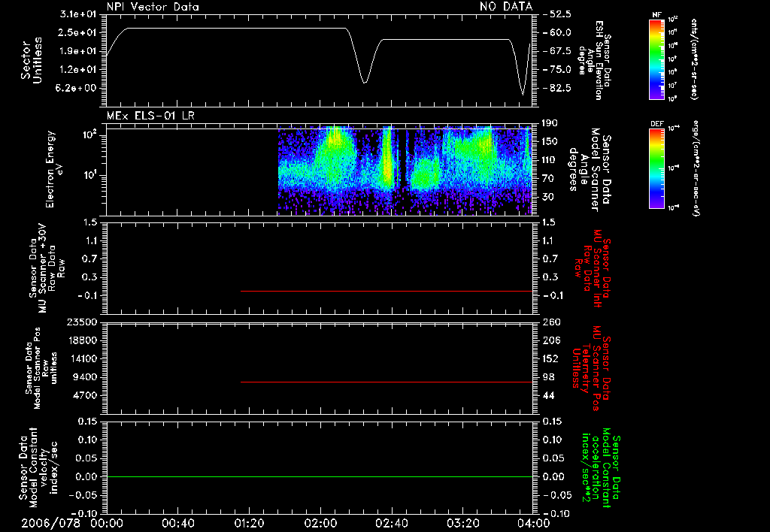
Task: Click the '260' telemetry axis value
Action: 550,322
